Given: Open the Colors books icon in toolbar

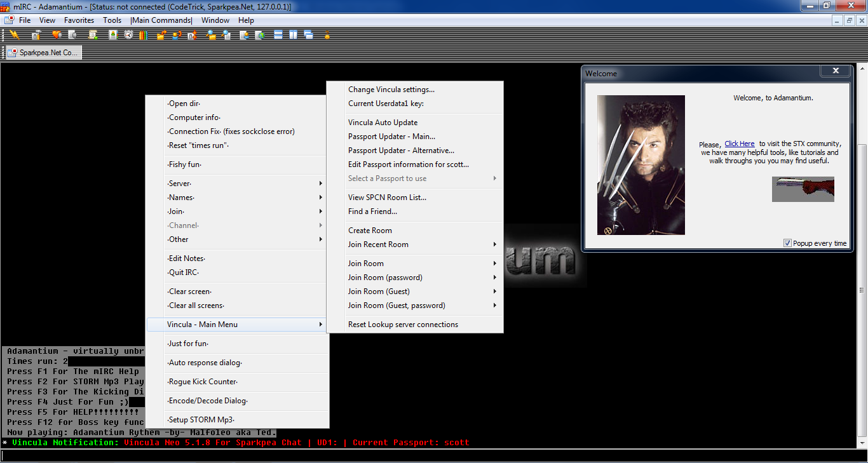Looking at the screenshot, I should [x=143, y=35].
